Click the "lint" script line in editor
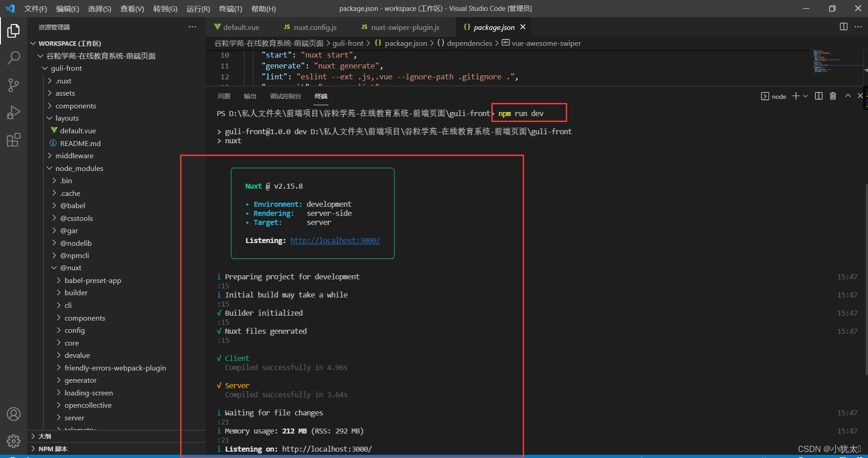 [x=390, y=77]
